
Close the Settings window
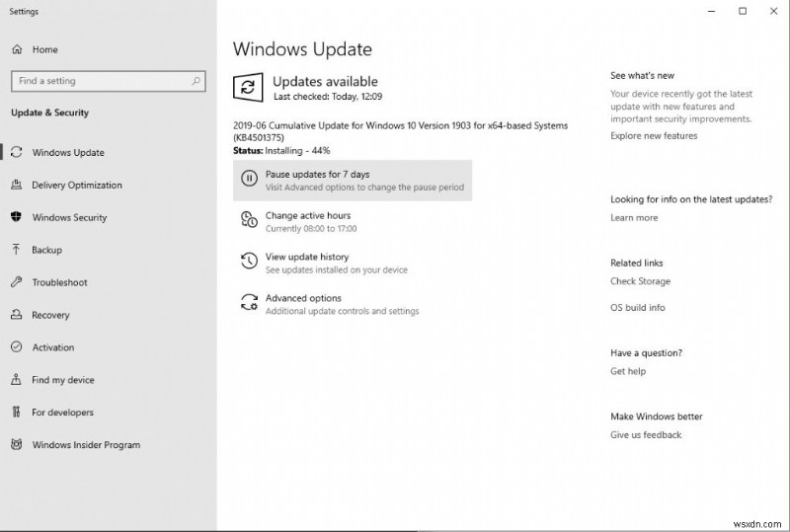coord(774,11)
